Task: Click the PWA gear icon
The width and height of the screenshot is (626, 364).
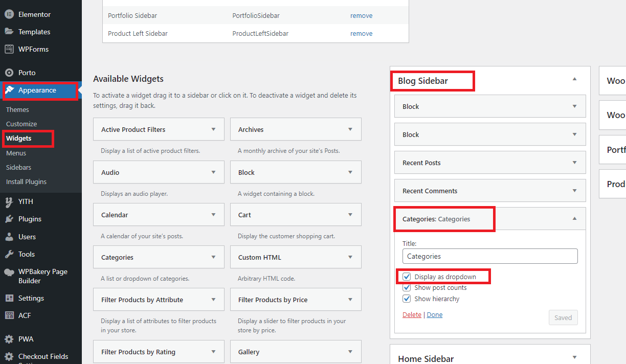Action: point(9,339)
